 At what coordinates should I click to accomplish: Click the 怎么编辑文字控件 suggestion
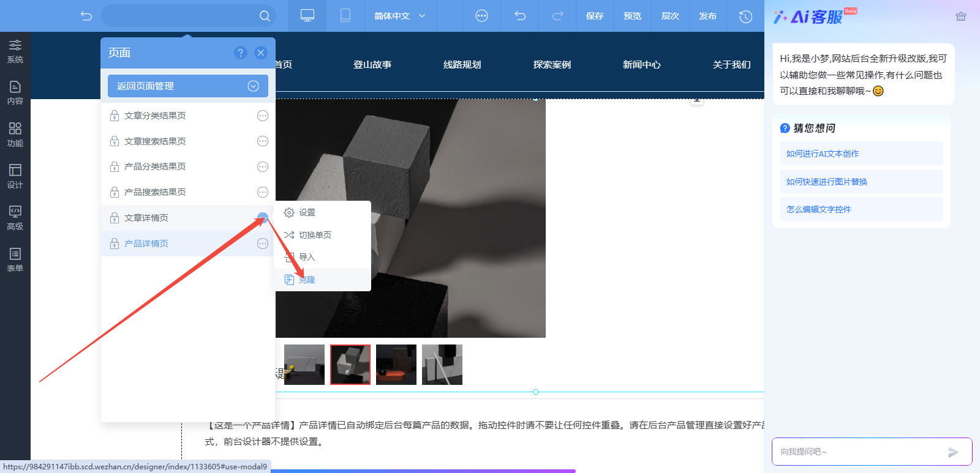pos(861,209)
